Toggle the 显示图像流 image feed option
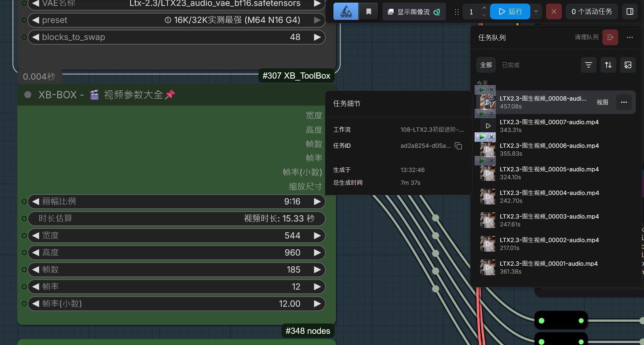644x345 pixels. (x=414, y=12)
